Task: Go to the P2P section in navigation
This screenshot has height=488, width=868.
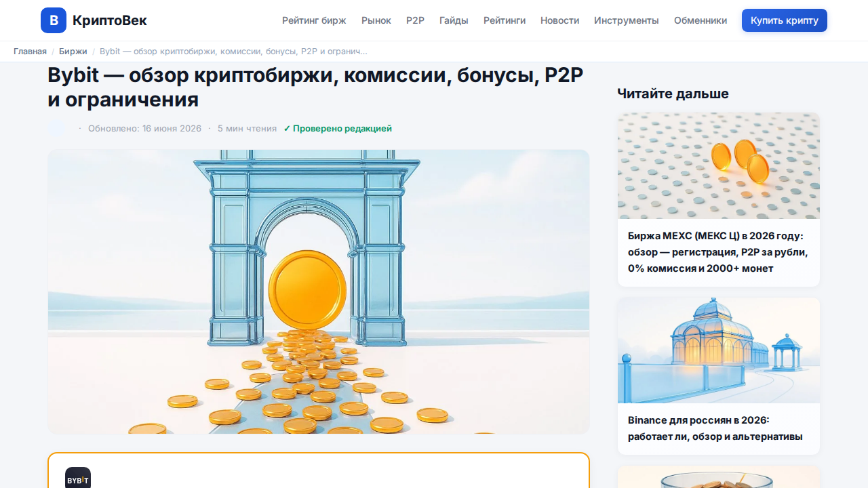Action: [x=415, y=20]
